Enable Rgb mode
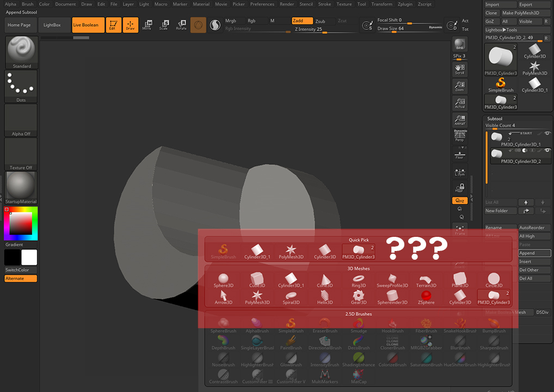Screen dimensions: 554x392 (x=256, y=21)
